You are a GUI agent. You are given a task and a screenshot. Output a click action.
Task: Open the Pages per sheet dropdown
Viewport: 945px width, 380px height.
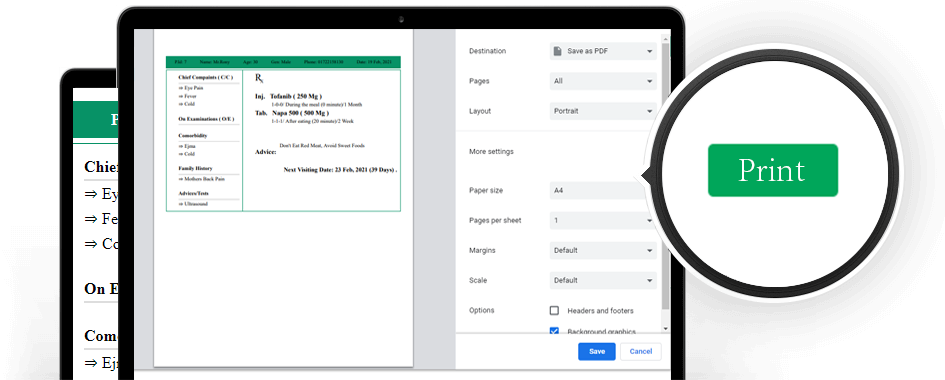(x=602, y=220)
